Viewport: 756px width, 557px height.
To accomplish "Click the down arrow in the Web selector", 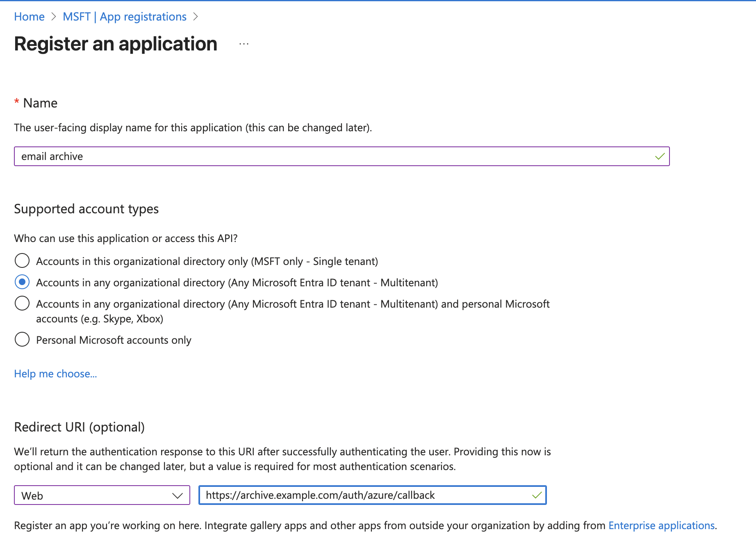I will point(177,495).
